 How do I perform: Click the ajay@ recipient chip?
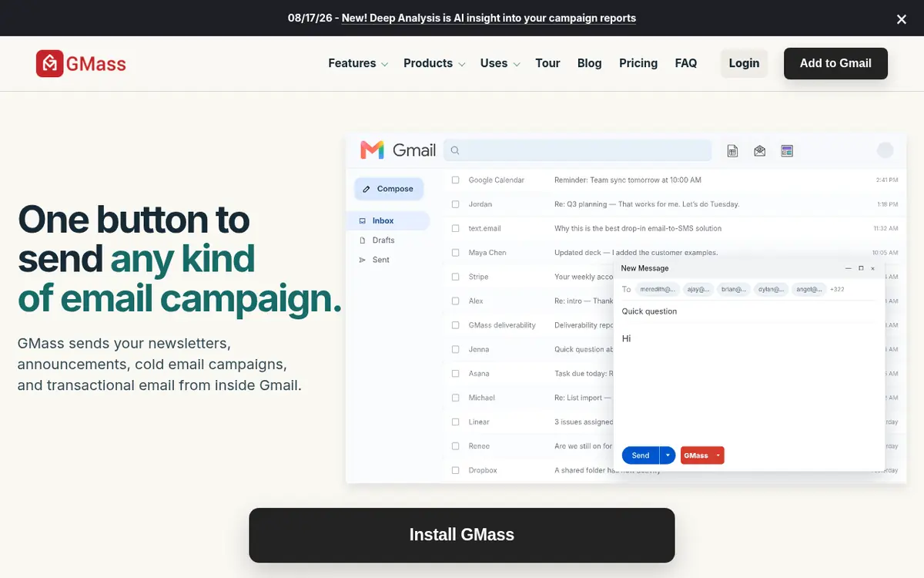tap(698, 289)
